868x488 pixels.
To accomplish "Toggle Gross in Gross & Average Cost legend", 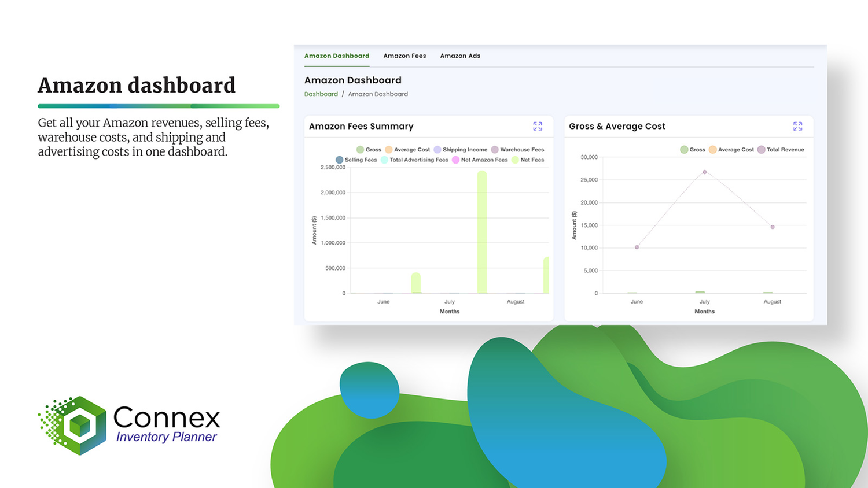I will (693, 150).
